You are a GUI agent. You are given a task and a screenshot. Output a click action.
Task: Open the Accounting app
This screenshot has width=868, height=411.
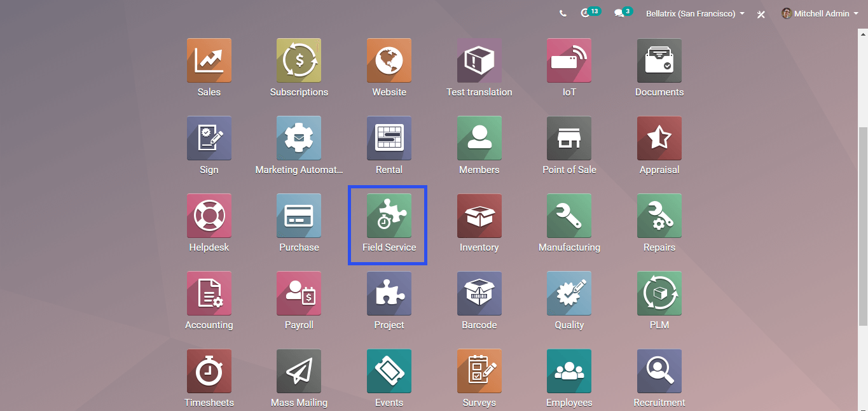point(209,293)
